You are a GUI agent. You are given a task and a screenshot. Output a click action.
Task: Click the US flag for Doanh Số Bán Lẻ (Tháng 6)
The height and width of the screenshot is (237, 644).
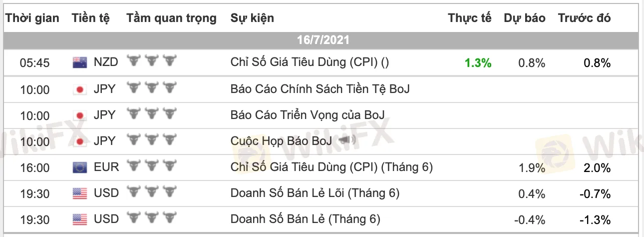[x=79, y=219]
